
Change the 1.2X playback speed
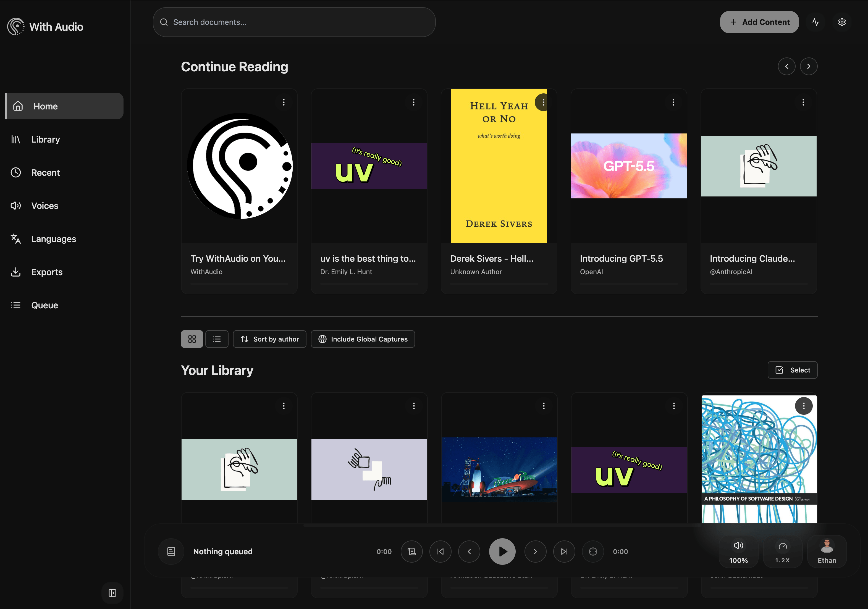click(x=783, y=552)
